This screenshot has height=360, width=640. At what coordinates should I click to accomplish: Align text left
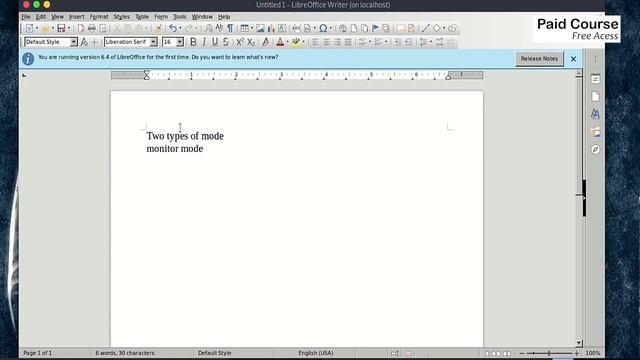pos(316,42)
